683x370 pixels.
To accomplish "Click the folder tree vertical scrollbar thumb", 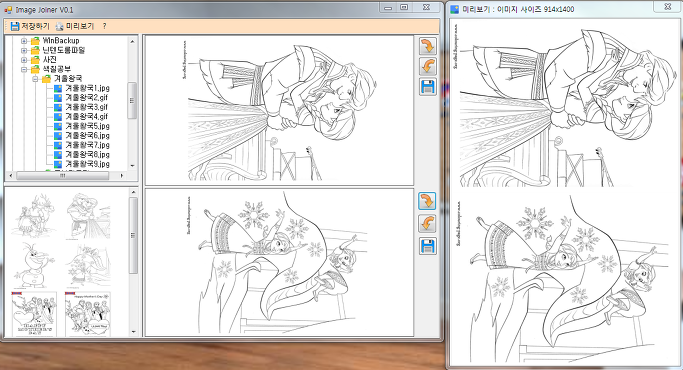I will pos(132,100).
